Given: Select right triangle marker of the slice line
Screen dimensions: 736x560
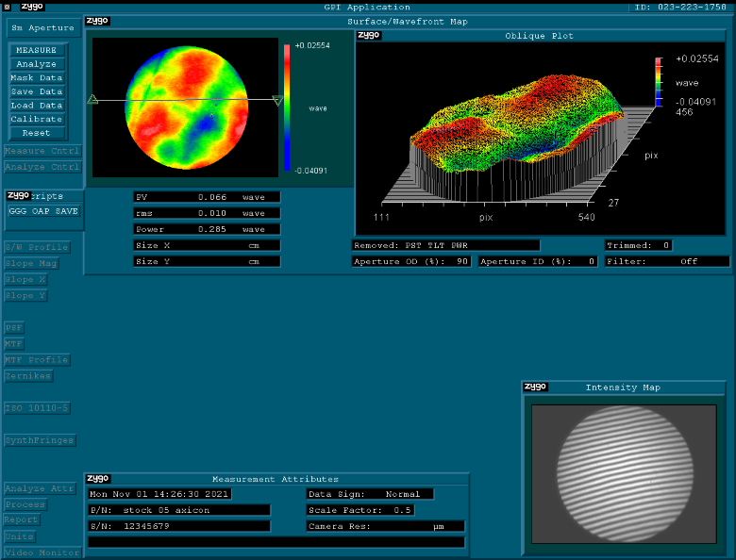Looking at the screenshot, I should pyautogui.click(x=277, y=100).
